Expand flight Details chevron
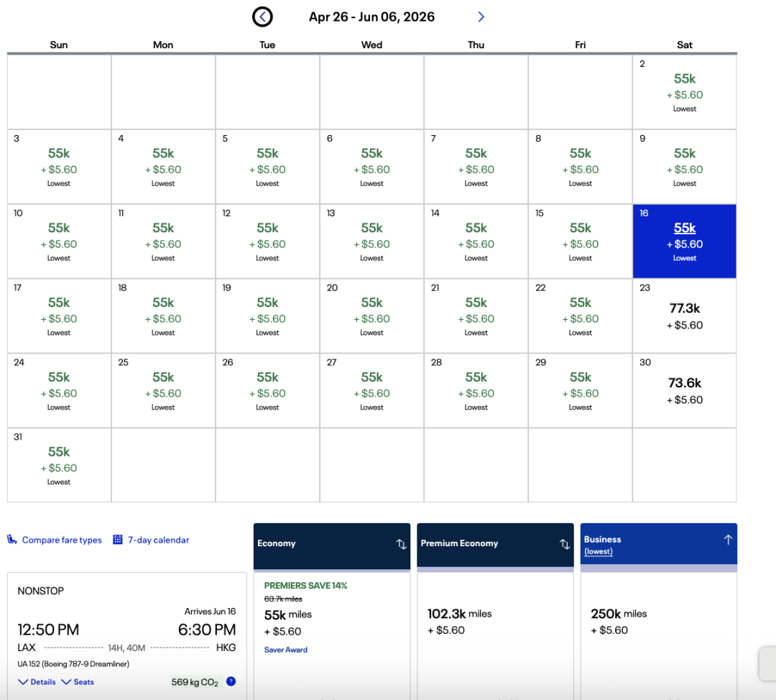776x700 pixels. [x=23, y=682]
